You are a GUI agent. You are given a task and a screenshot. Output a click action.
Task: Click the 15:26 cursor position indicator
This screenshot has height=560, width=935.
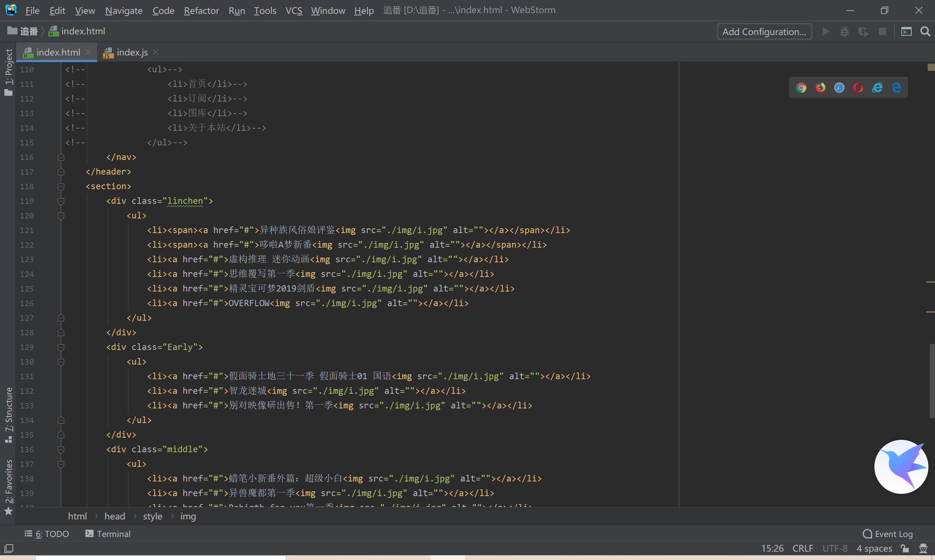772,548
